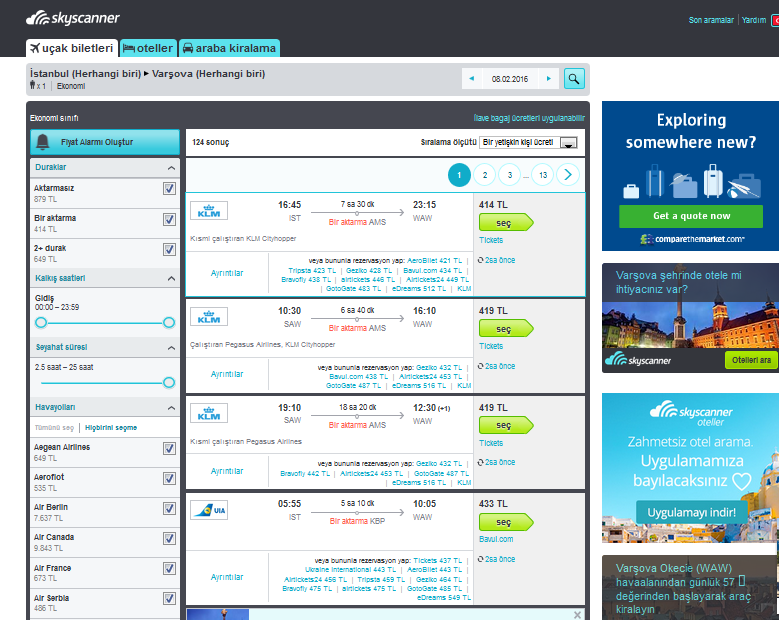Click the date field 08.02.2016
Viewport: 779px width, 620px height.
click(510, 79)
